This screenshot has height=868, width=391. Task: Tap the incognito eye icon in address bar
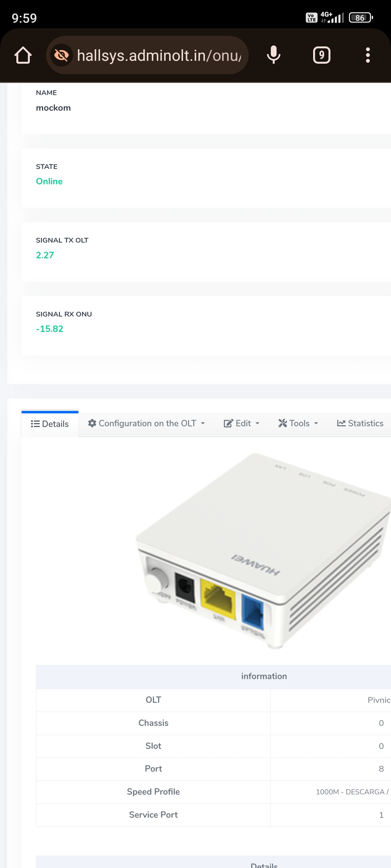pyautogui.click(x=62, y=55)
